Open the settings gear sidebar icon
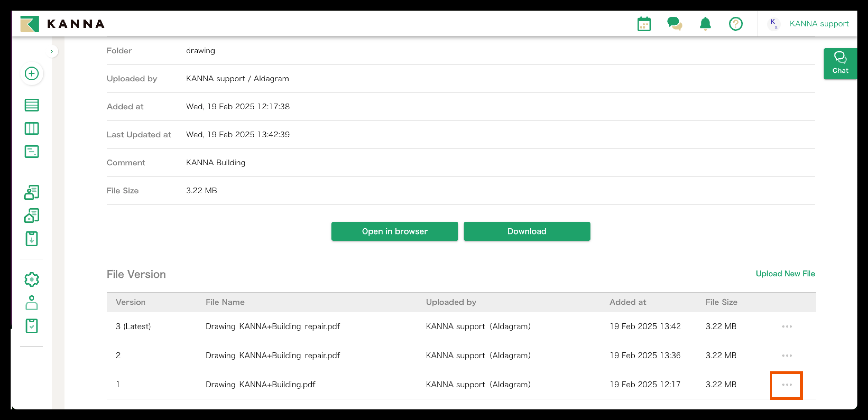The width and height of the screenshot is (868, 420). pyautogui.click(x=32, y=279)
